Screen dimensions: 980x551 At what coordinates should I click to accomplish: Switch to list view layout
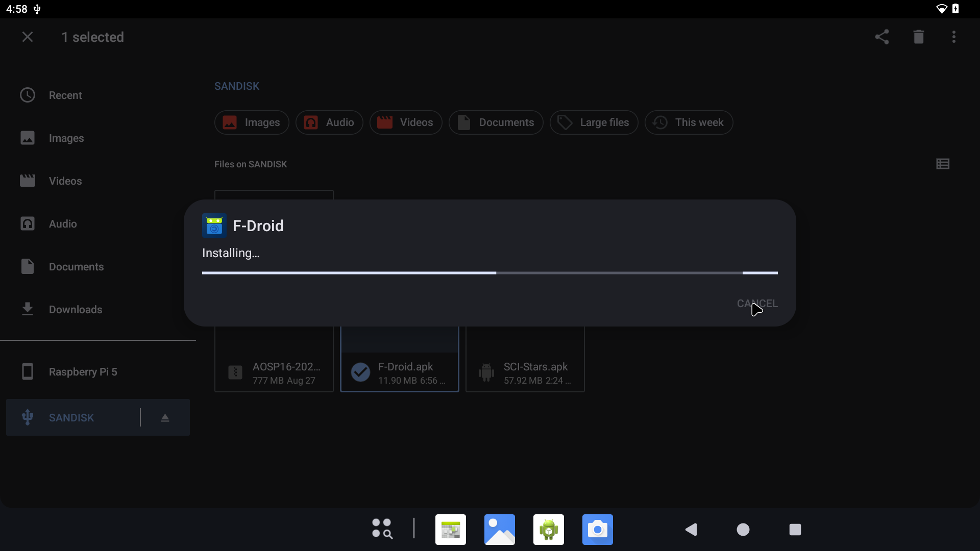pyautogui.click(x=943, y=164)
